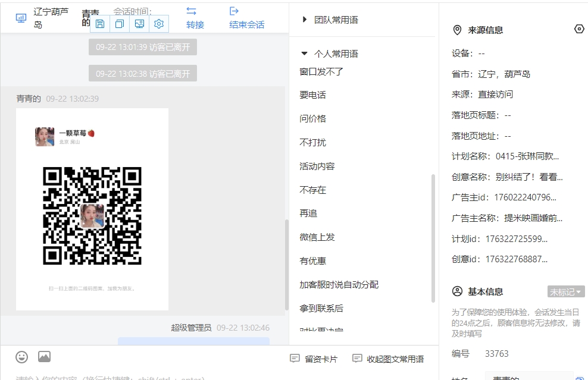
Task: Select the phrase 不存在
Action: (313, 190)
